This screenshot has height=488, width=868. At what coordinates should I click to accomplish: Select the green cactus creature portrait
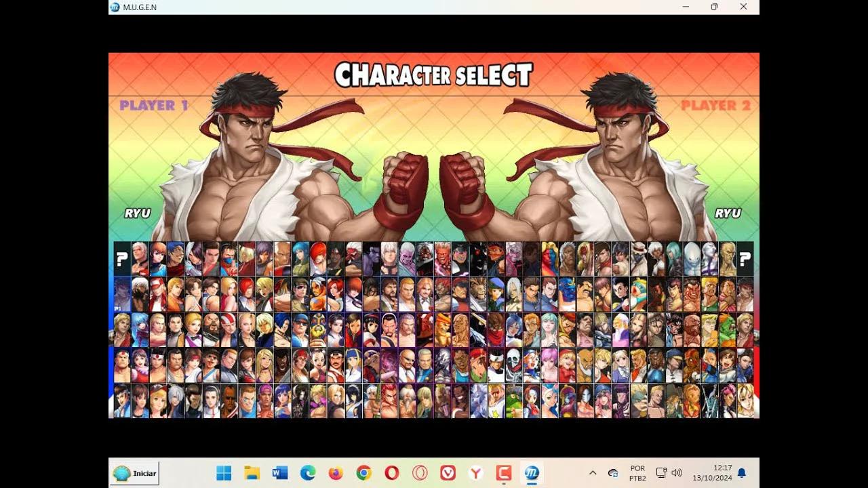tap(514, 400)
